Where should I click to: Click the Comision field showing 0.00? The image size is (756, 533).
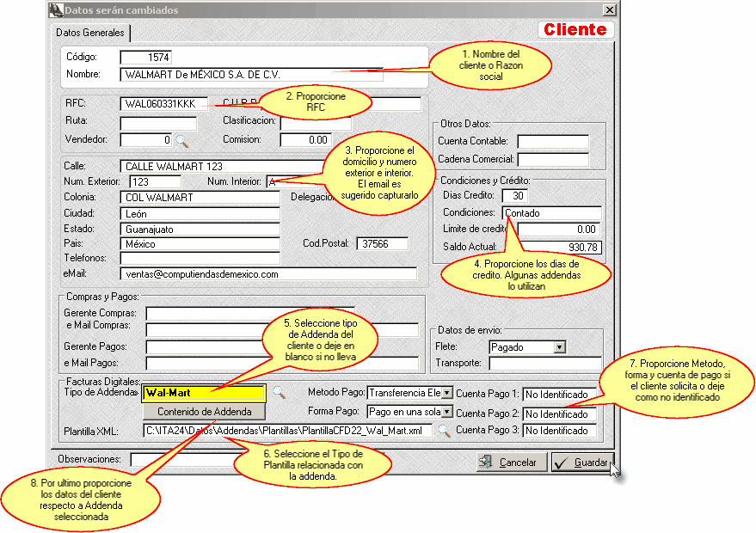305,140
